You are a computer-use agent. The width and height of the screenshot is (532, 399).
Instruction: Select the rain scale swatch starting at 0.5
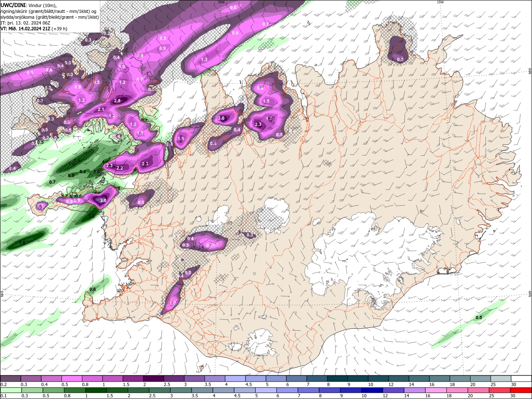(x=53, y=390)
